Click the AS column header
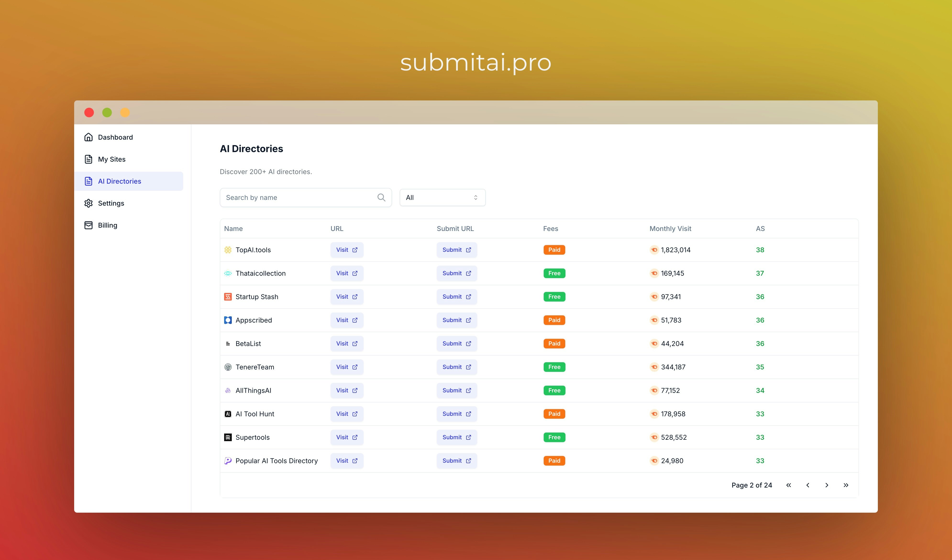Viewport: 952px width, 560px height. pos(760,228)
